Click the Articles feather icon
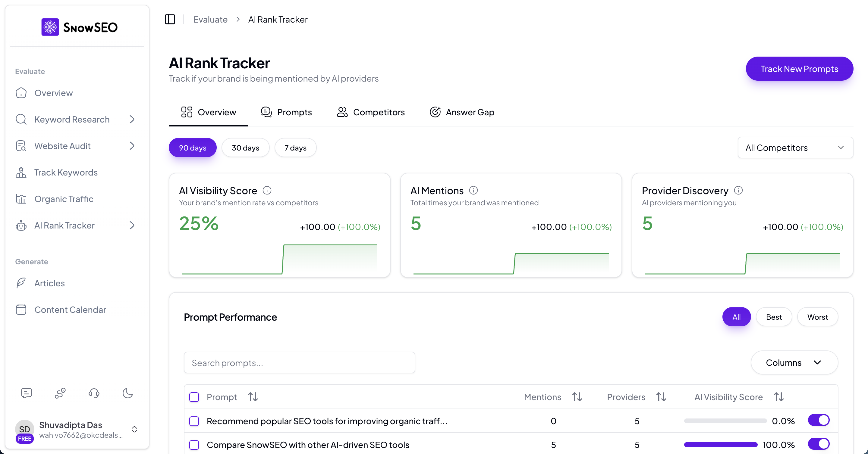This screenshot has height=454, width=868. (21, 283)
